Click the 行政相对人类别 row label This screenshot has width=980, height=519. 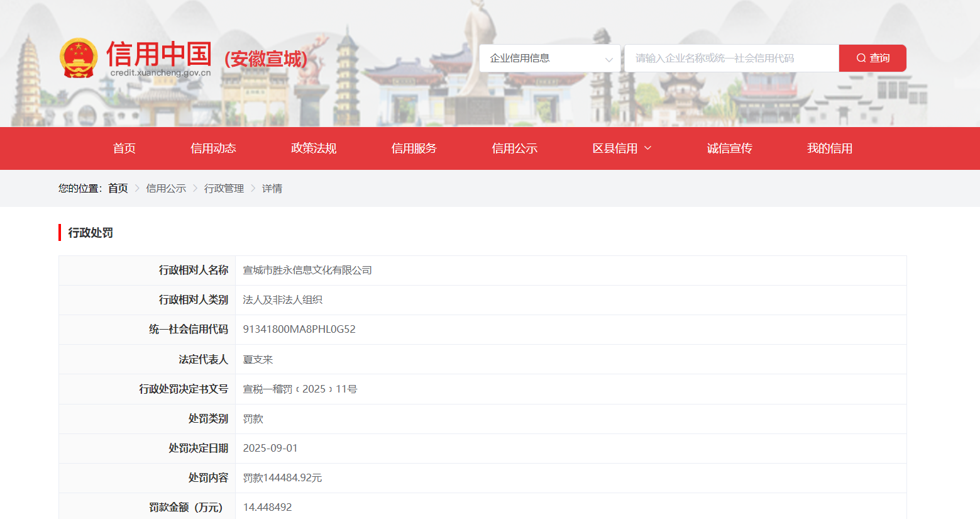coord(194,300)
